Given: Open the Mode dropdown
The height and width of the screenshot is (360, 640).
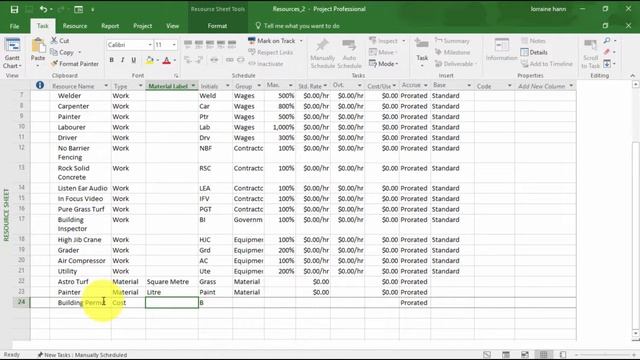Looking at the screenshot, I should [384, 64].
